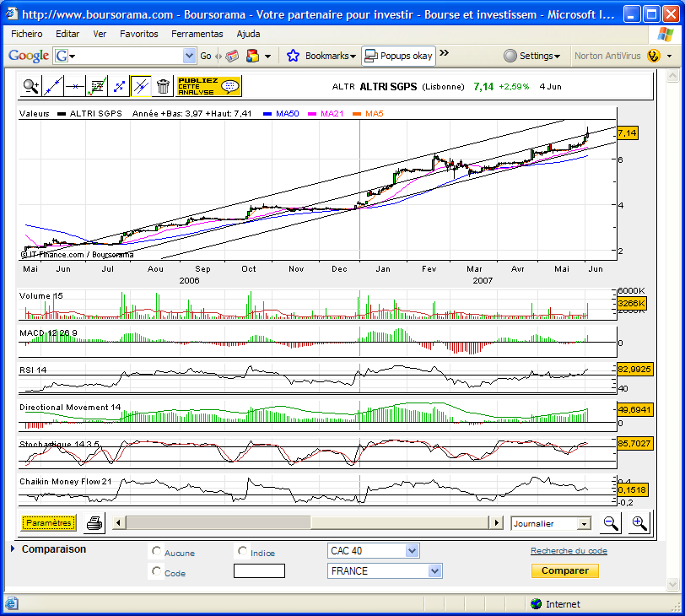Screen dimensions: 685x616
Task: Toggle the Popups okay button
Action: click(398, 56)
